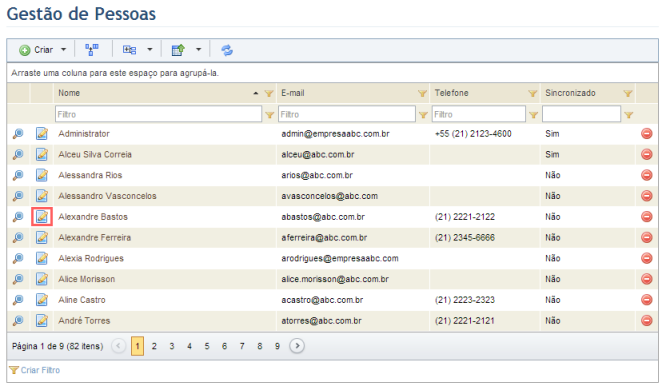662x390 pixels.
Task: Go to page 9
Action: pyautogui.click(x=277, y=346)
